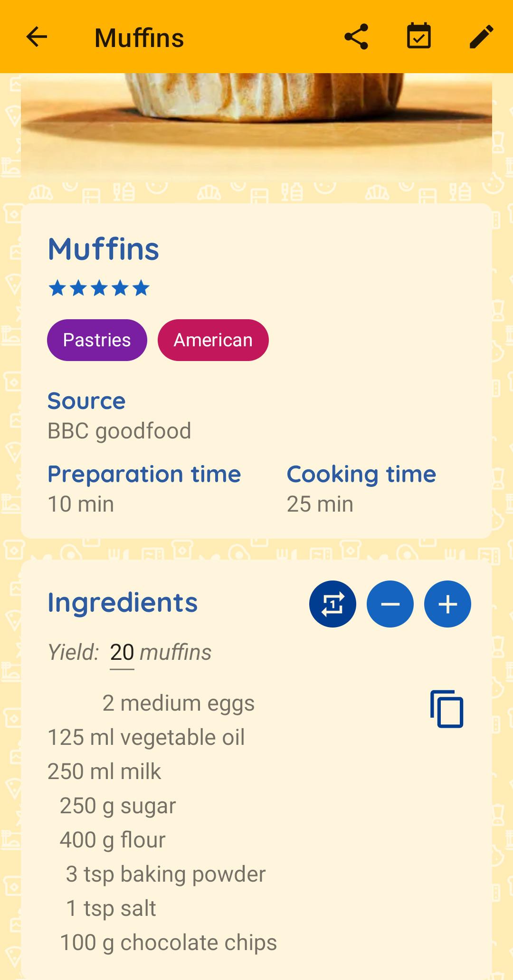Open the muffin photo at the top
513x980 pixels.
click(x=256, y=127)
